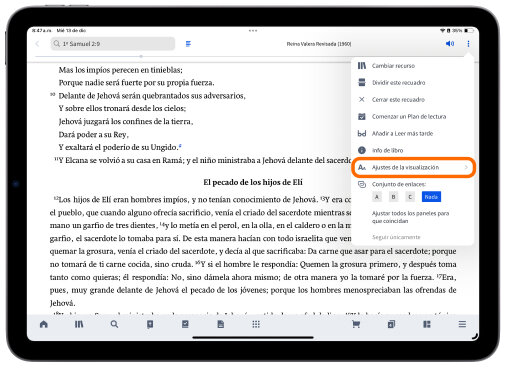This screenshot has height=368, width=506.
Task: Tap heading "El pecado de los hijos de Elí"
Action: [x=253, y=182]
